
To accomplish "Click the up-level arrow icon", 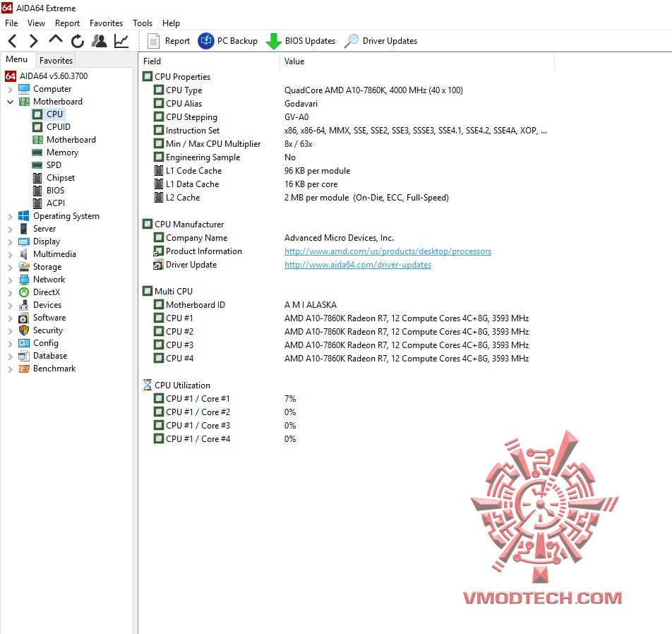I will pos(55,40).
